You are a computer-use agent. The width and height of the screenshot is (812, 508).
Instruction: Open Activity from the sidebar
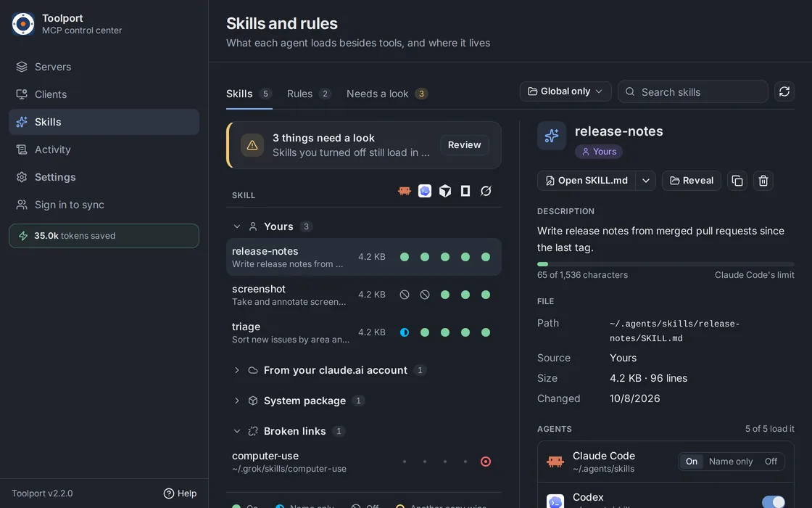click(x=104, y=149)
